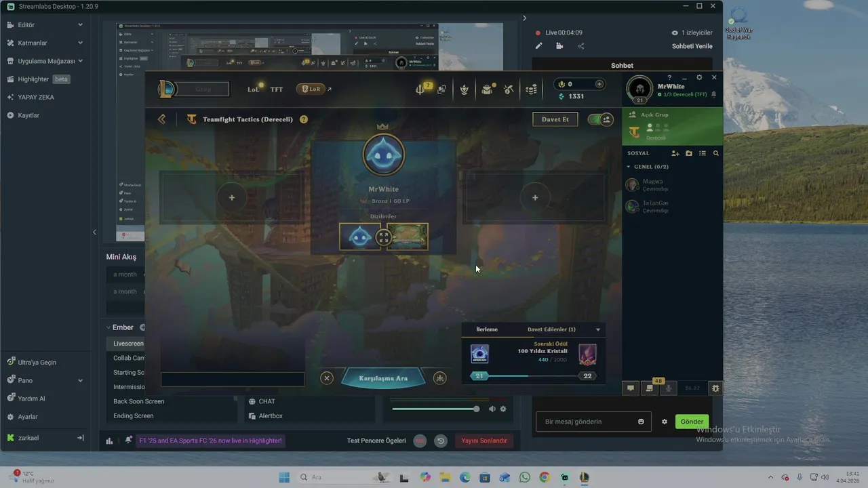Switch to the TFT tab in League client
The width and height of the screenshot is (868, 488).
(277, 89)
